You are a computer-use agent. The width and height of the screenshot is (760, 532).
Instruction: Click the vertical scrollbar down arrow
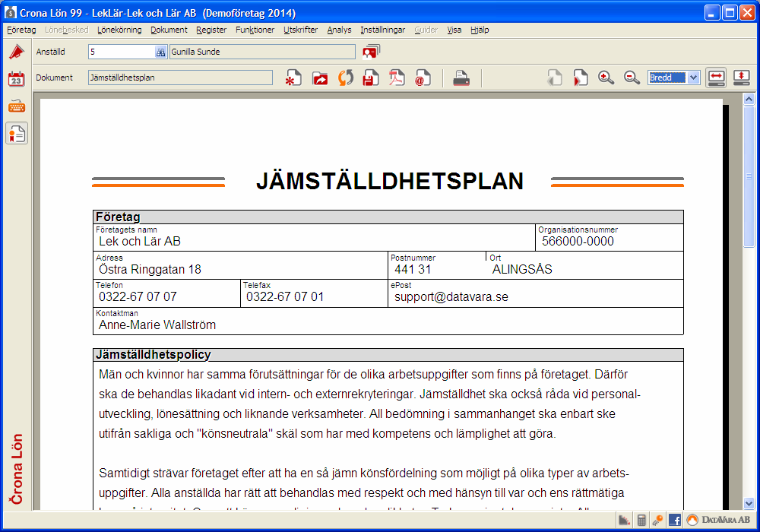click(749, 503)
